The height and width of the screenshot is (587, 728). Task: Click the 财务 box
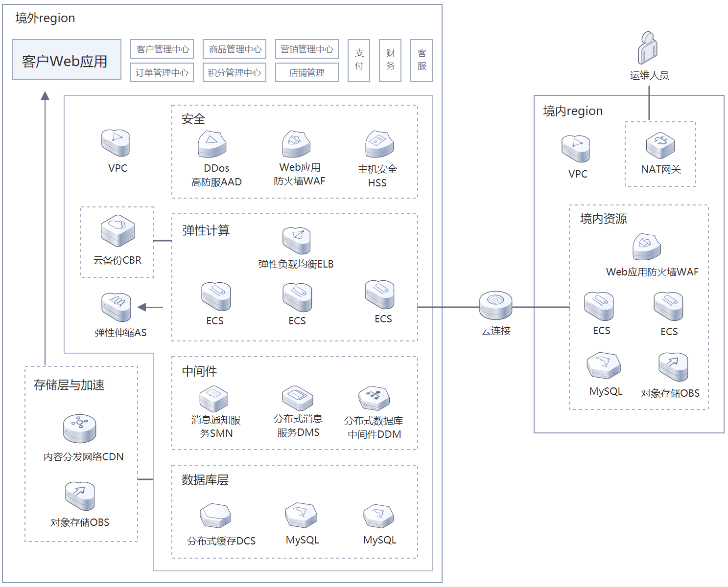coord(390,61)
